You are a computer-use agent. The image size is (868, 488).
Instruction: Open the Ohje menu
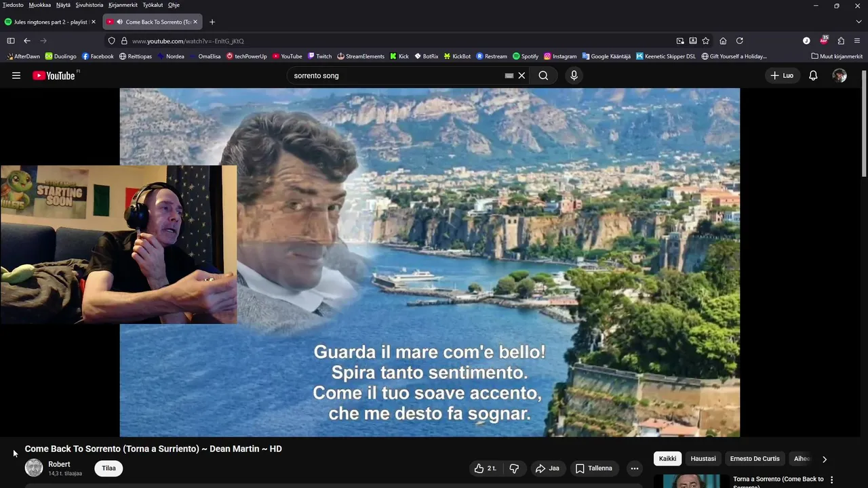[174, 5]
